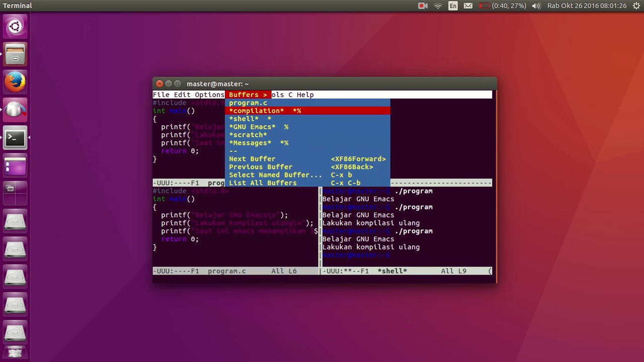The height and width of the screenshot is (362, 644).
Task: Choose the *compilation* buffer entry
Action: pyautogui.click(x=307, y=111)
